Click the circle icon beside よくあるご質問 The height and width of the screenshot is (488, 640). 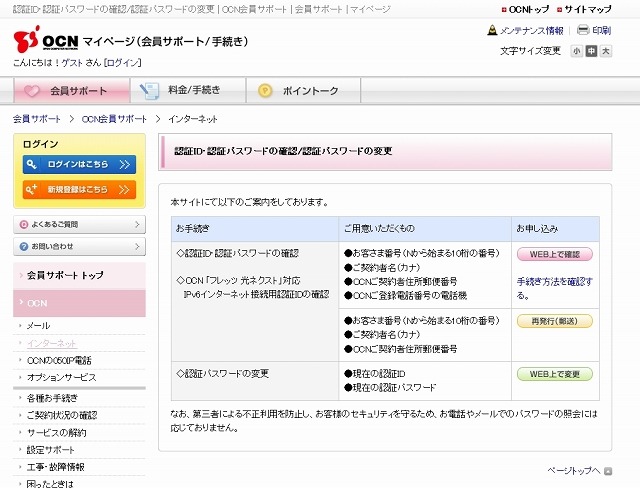[24, 224]
